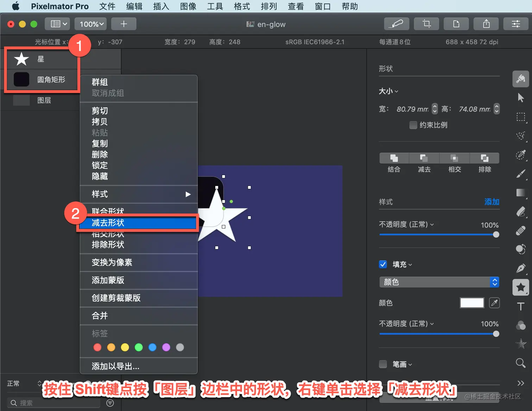Open the Color Adjustments tool

[x=521, y=325]
